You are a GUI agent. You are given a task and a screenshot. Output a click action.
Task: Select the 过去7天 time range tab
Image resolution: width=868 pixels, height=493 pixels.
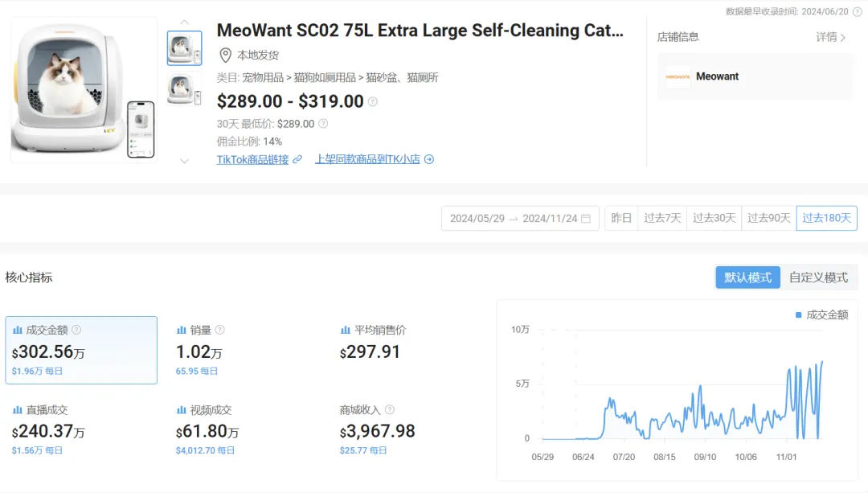pos(662,219)
